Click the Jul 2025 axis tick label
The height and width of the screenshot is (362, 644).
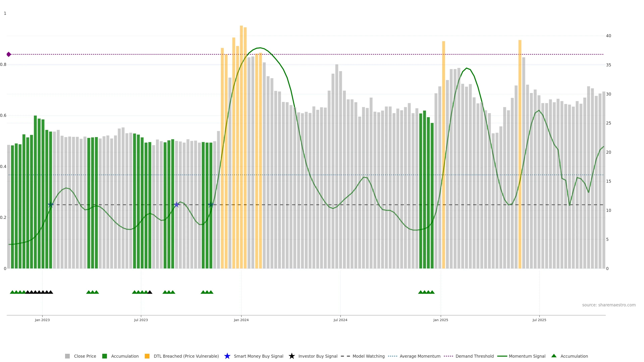click(x=539, y=320)
